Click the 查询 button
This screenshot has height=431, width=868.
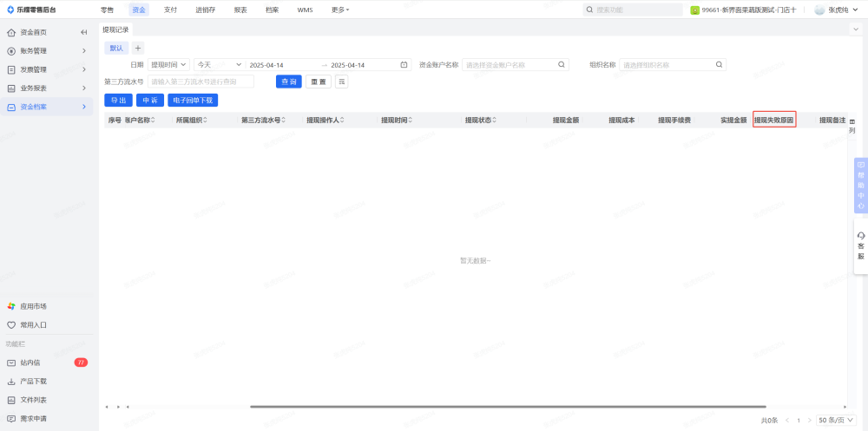pos(289,82)
